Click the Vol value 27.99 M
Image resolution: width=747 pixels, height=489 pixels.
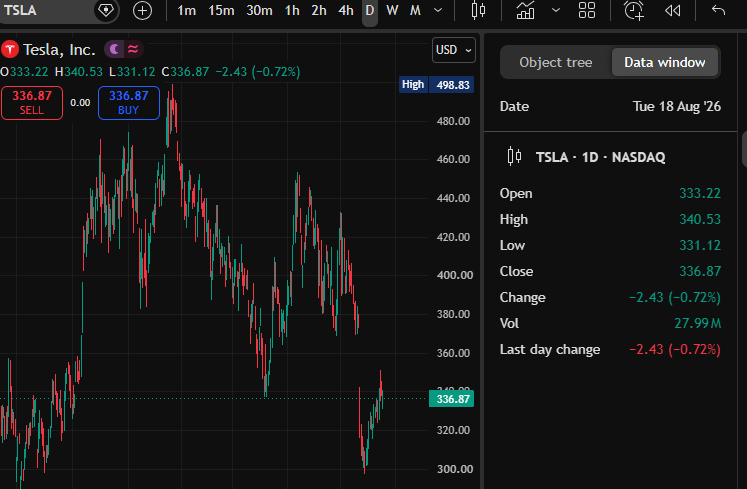(697, 323)
